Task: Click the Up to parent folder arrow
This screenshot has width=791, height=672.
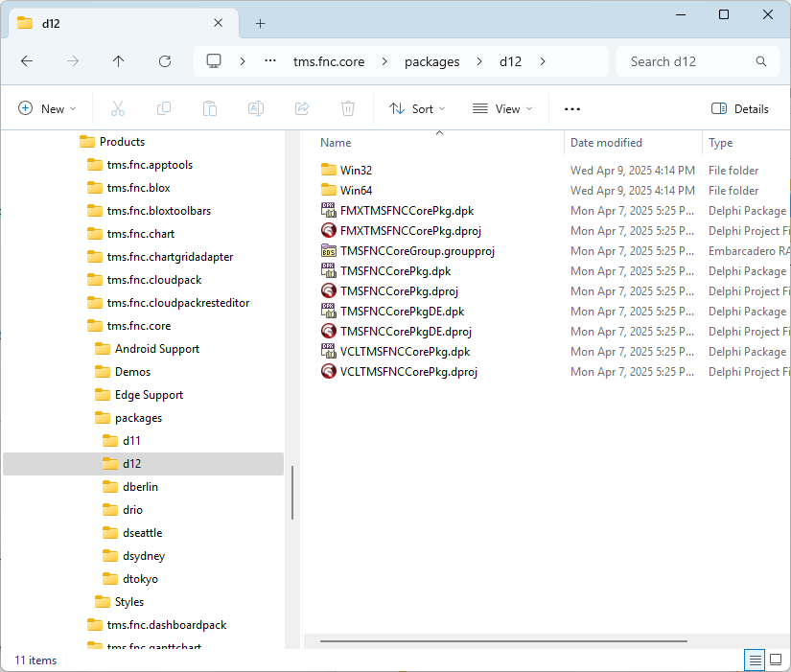Action: pyautogui.click(x=119, y=61)
